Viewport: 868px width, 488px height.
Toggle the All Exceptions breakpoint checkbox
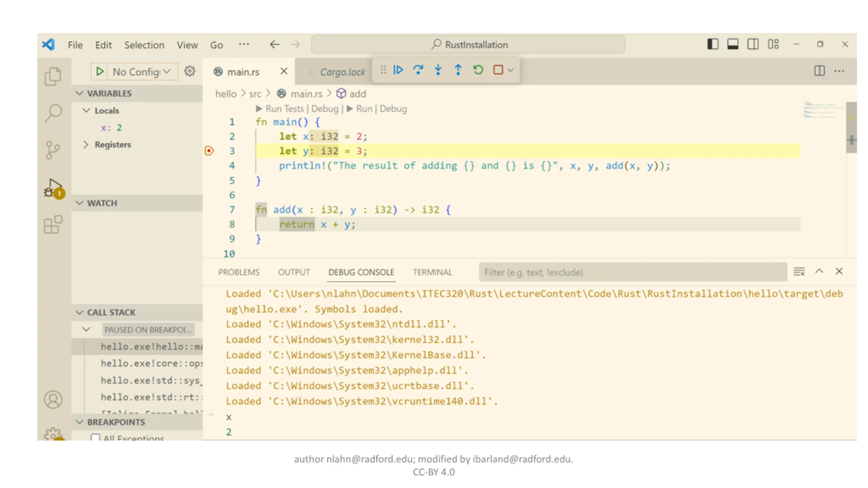coord(95,438)
